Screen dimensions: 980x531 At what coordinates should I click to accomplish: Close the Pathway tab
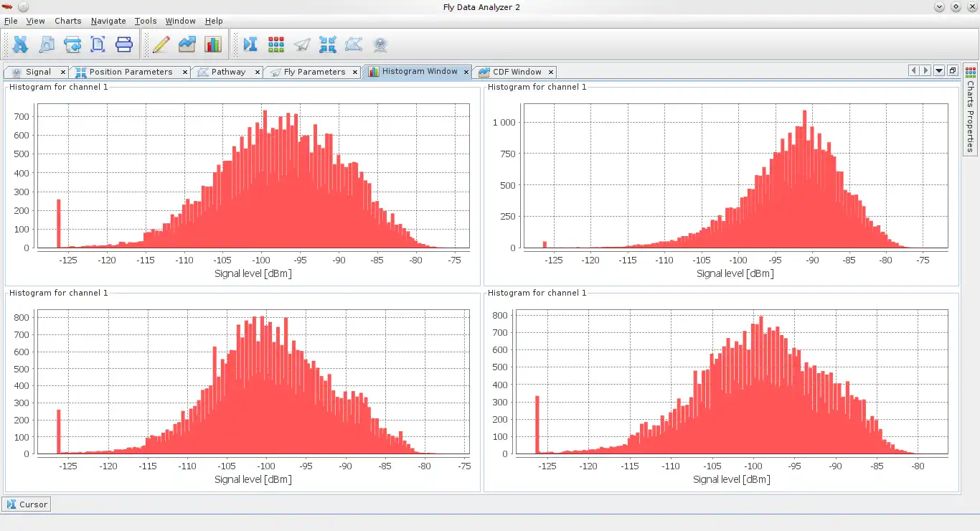click(x=258, y=72)
